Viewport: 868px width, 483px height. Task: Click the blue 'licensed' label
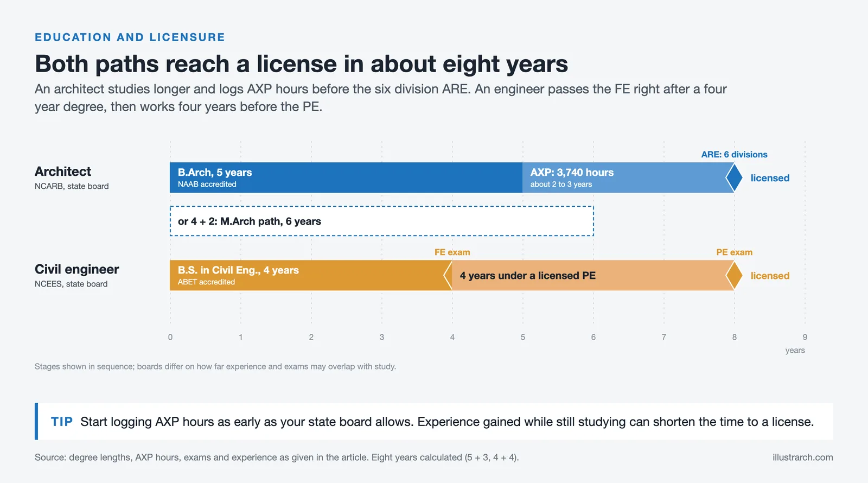(x=770, y=178)
